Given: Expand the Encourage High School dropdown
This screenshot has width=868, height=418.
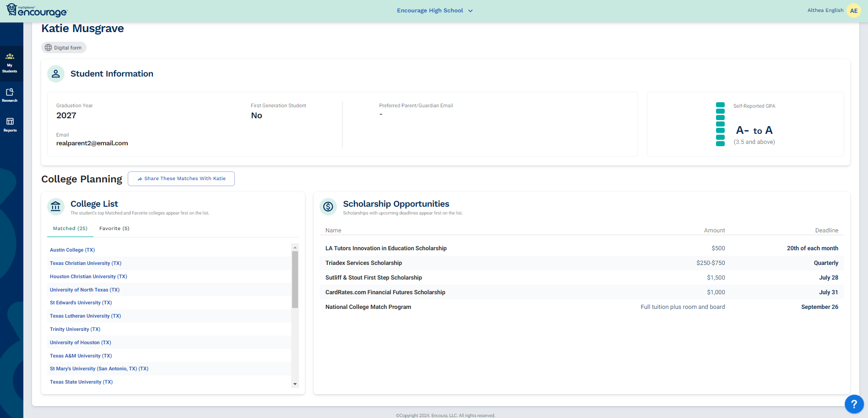Looking at the screenshot, I should click(434, 11).
